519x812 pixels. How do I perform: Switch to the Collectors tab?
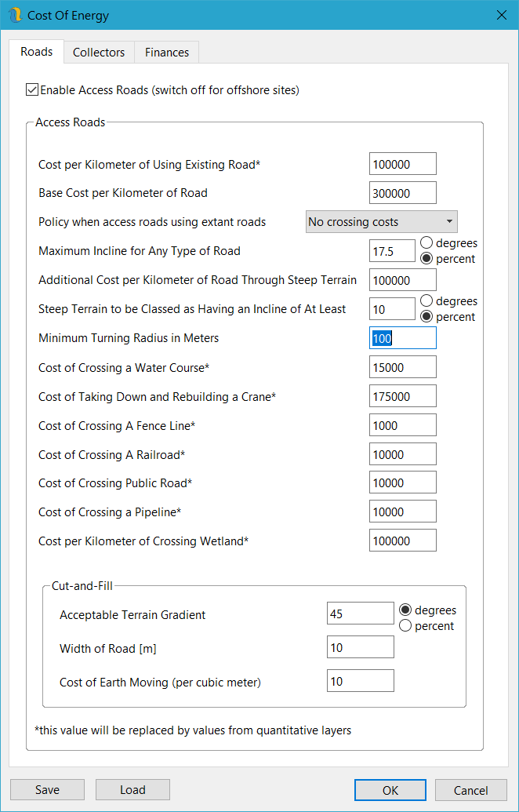[x=99, y=53]
